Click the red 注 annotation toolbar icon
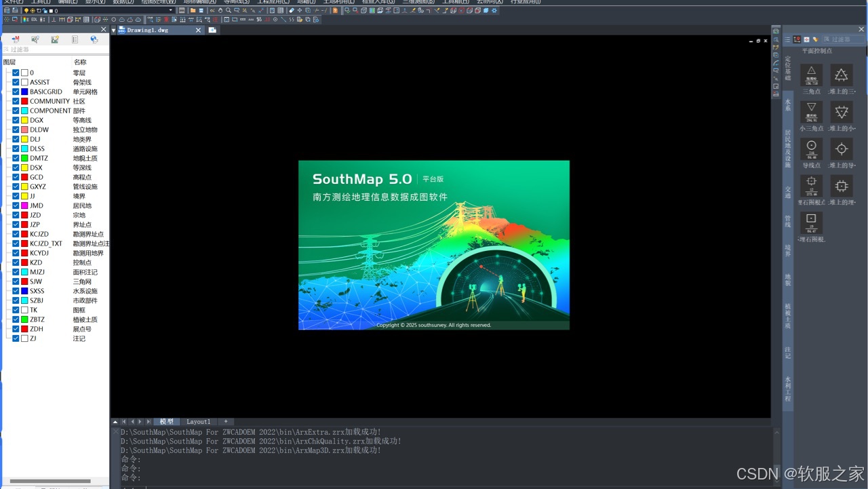The image size is (868, 489). (215, 20)
